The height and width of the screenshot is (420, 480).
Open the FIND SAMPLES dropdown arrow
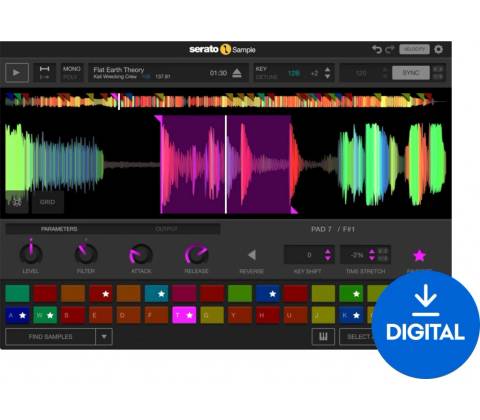pyautogui.click(x=104, y=337)
